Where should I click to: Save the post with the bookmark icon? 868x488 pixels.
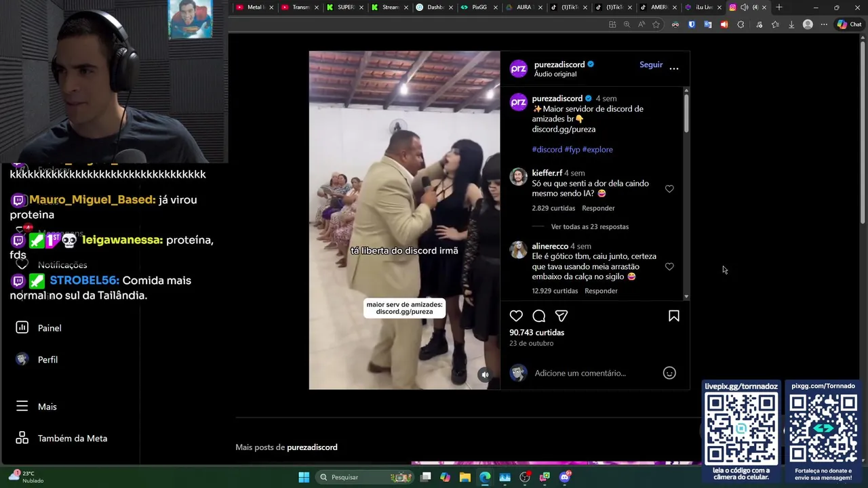pyautogui.click(x=674, y=316)
